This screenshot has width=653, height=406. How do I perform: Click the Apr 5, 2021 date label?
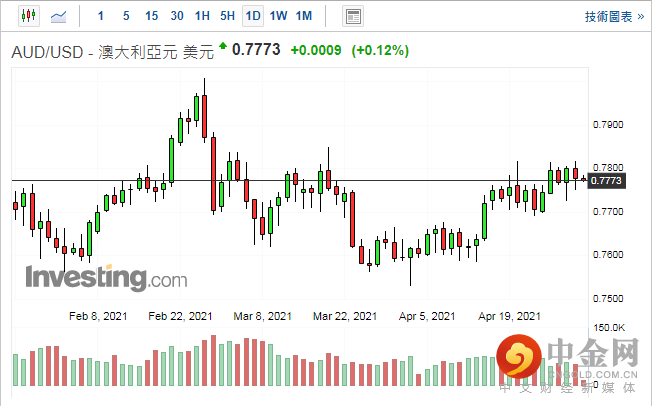427,316
